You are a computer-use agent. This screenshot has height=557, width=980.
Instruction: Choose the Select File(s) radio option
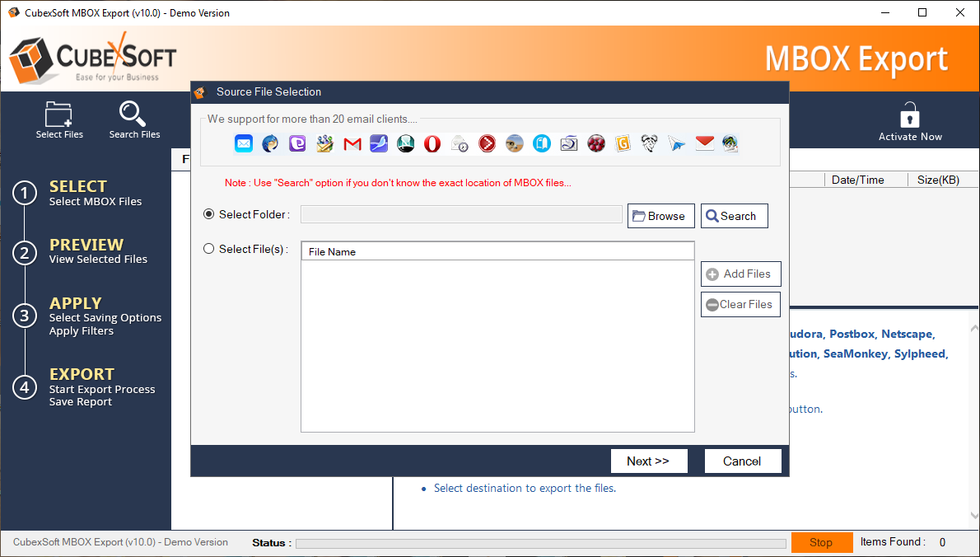209,249
